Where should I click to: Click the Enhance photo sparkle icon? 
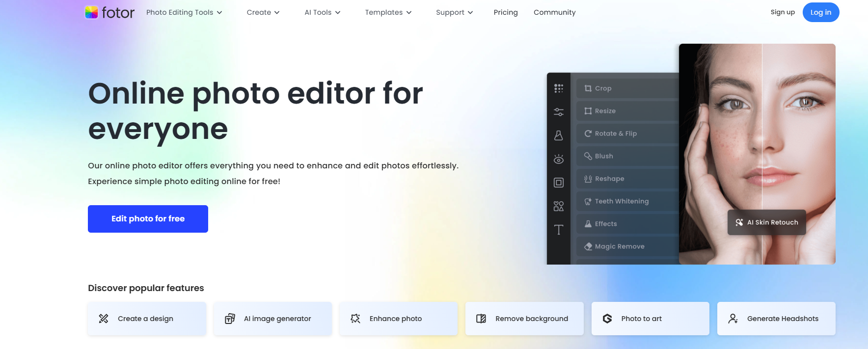[355, 319]
